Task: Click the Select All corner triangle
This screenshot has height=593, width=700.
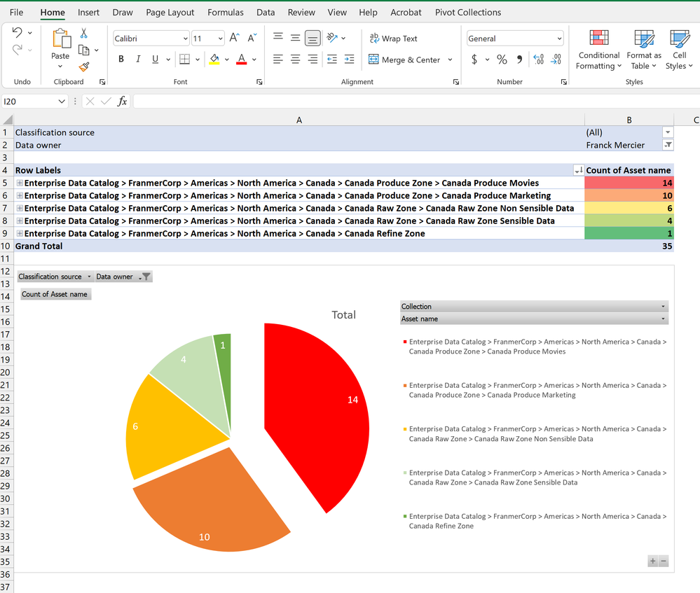Action: [x=7, y=120]
